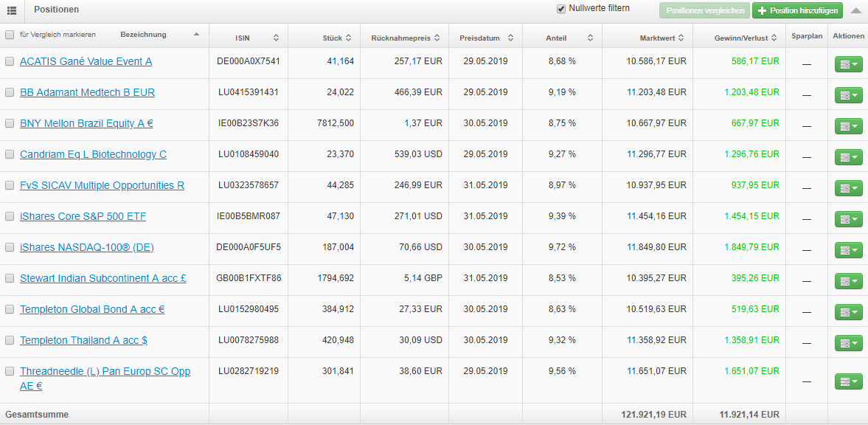868x425 pixels.
Task: Check the ACATIS Gané Value Event A row
Action: click(x=10, y=62)
